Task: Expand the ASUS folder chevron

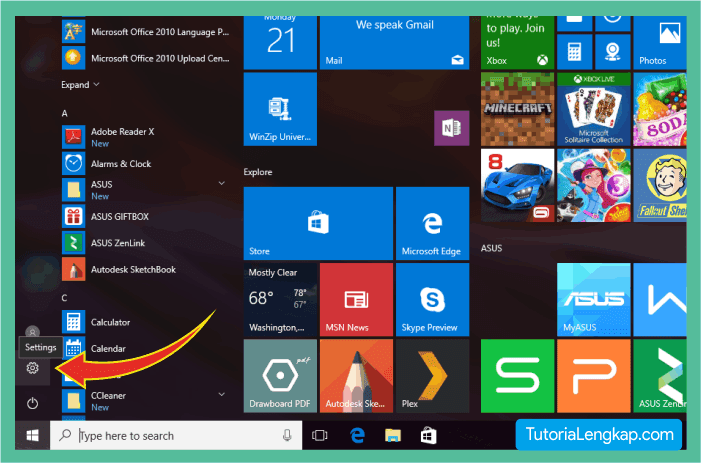Action: click(x=222, y=183)
